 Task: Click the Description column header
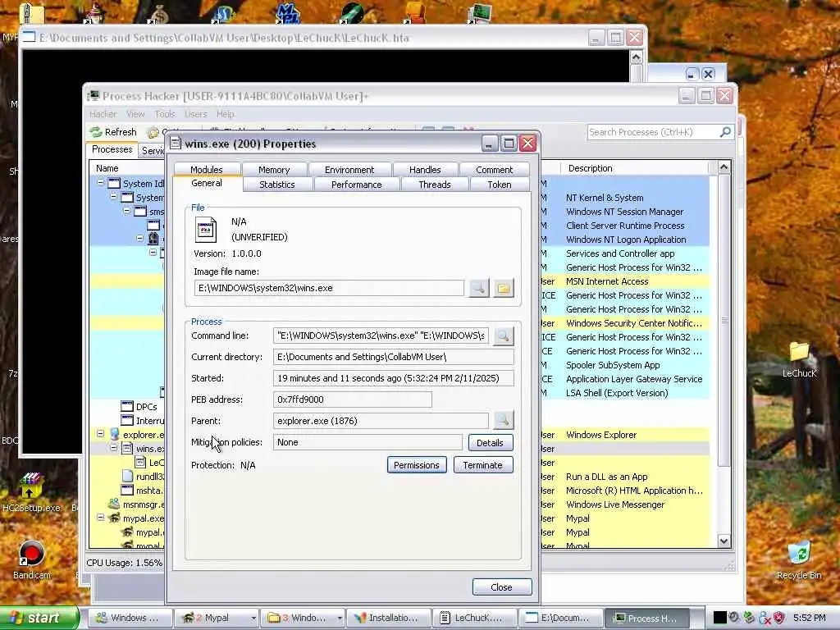click(x=634, y=168)
